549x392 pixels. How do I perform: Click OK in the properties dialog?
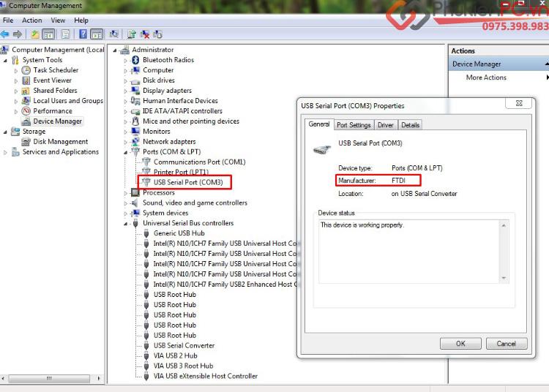460,343
